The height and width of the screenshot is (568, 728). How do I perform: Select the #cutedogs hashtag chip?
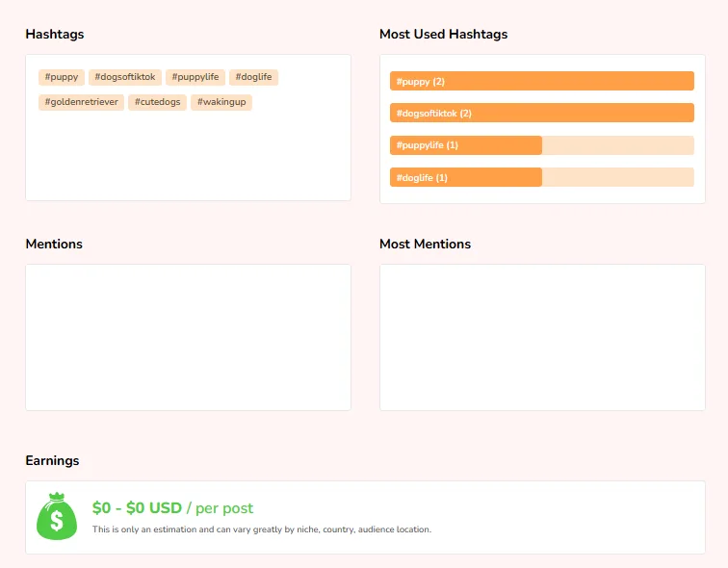pyautogui.click(x=157, y=102)
